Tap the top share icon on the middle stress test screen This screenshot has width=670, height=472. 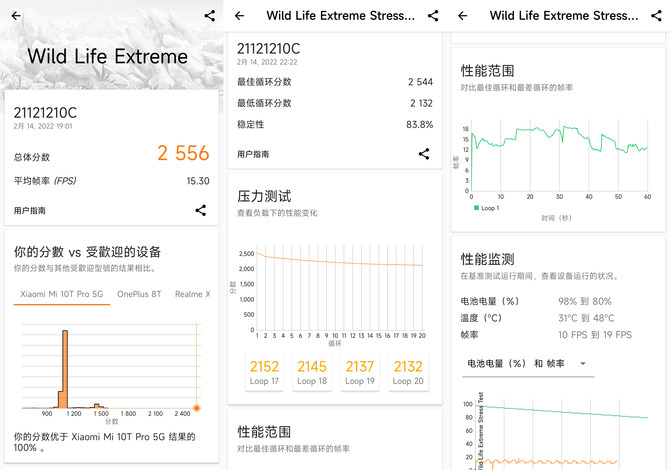(433, 16)
